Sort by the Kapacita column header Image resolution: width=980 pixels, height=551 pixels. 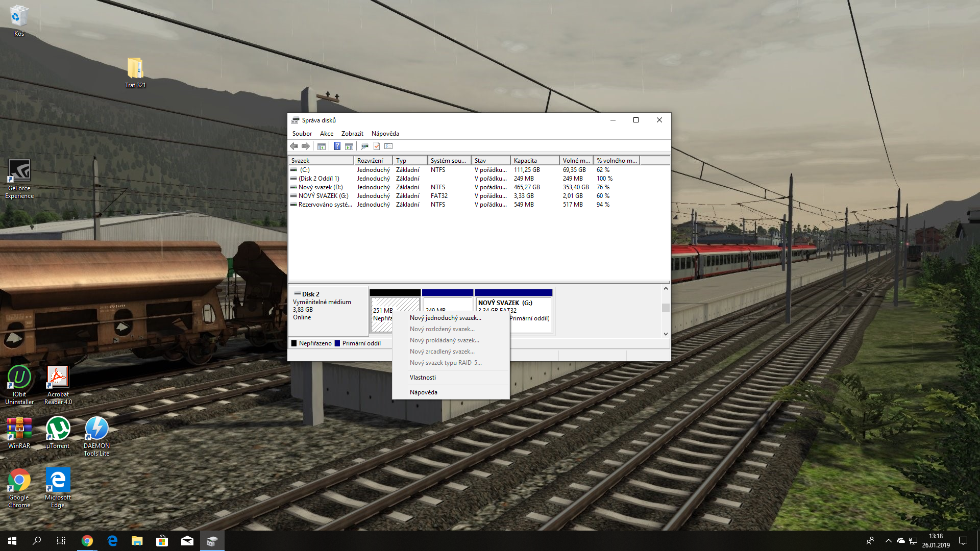pos(534,160)
